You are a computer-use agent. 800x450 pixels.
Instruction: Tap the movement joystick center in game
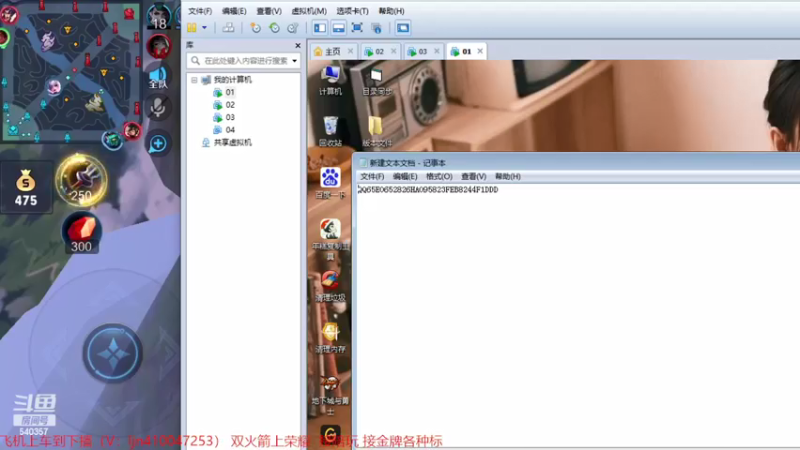pyautogui.click(x=113, y=353)
